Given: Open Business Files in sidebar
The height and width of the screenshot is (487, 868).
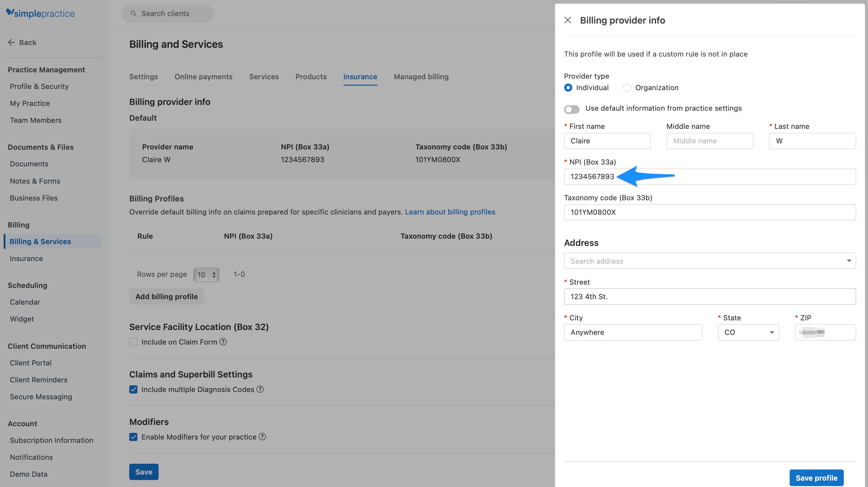Looking at the screenshot, I should click(34, 198).
